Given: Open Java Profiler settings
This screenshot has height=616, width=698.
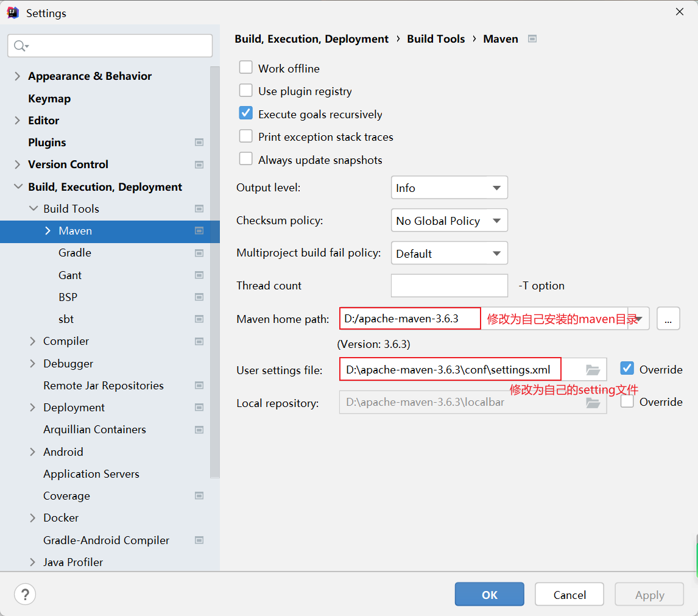Looking at the screenshot, I should click(x=73, y=562).
